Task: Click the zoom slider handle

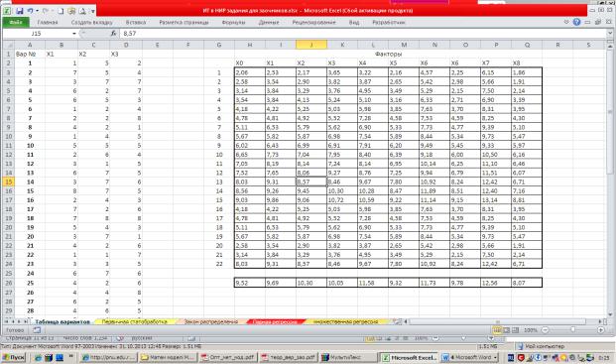Action: pyautogui.click(x=572, y=330)
